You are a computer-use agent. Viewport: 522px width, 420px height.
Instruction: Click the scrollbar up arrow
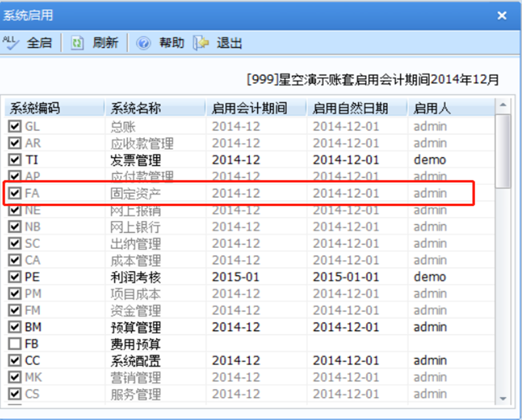503,105
